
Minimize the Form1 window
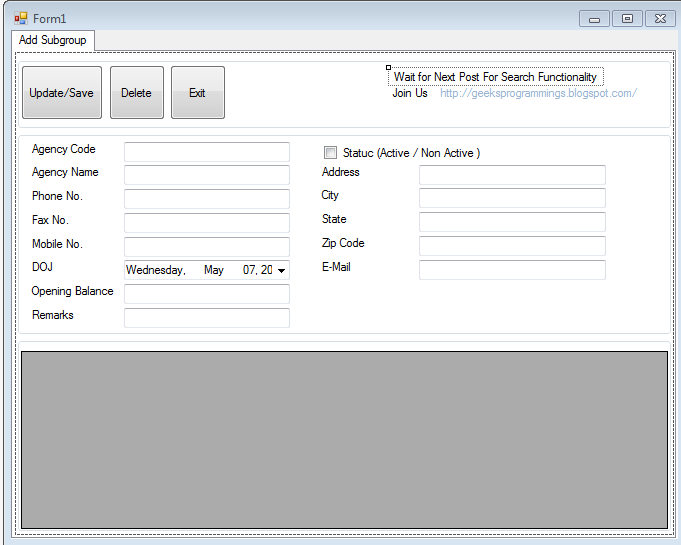tap(595, 19)
